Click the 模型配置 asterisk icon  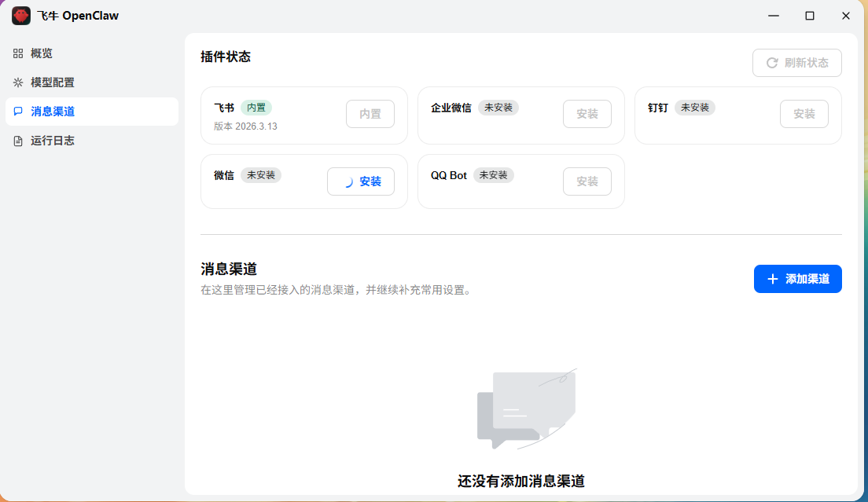point(18,82)
